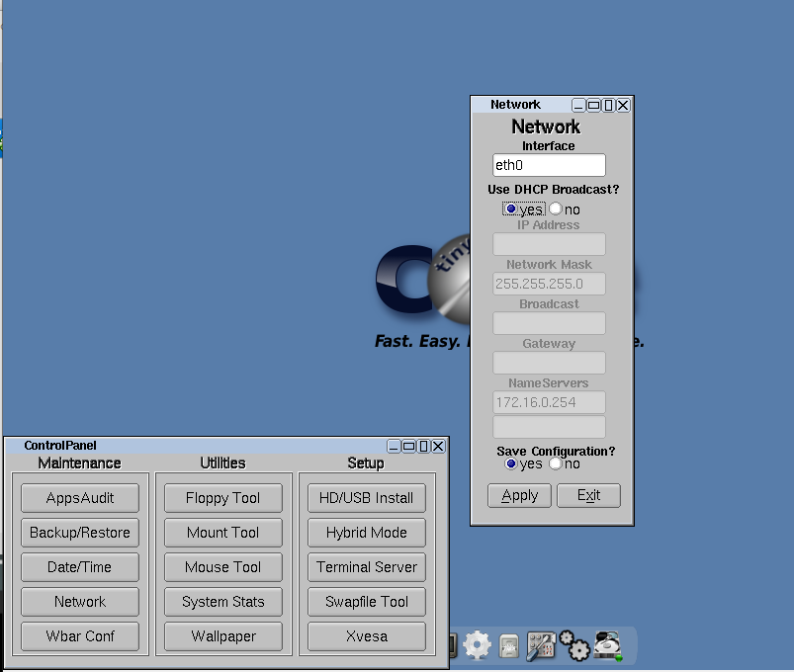Click the NameServers input field

pos(549,402)
